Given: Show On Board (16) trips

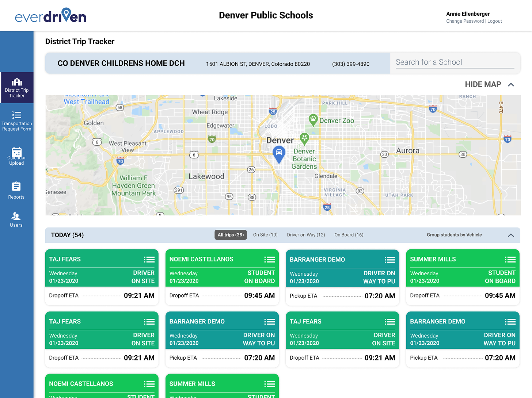Looking at the screenshot, I should coord(349,235).
